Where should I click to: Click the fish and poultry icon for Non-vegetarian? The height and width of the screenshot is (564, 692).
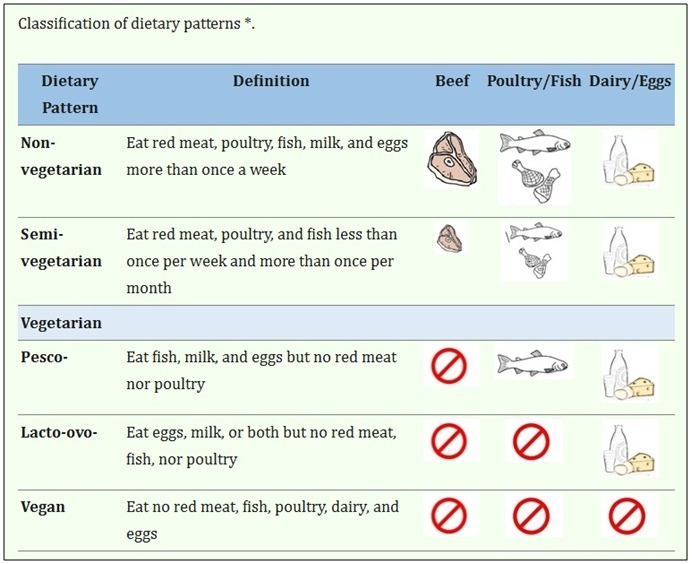click(534, 167)
